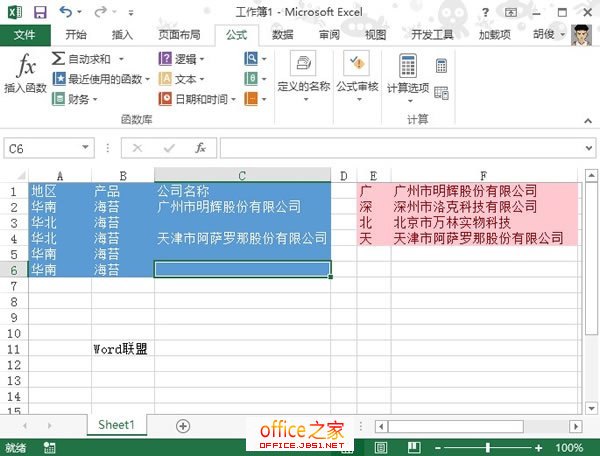Open Text functions letter A icon
Image resolution: width=600 pixels, height=456 pixels.
[165, 79]
